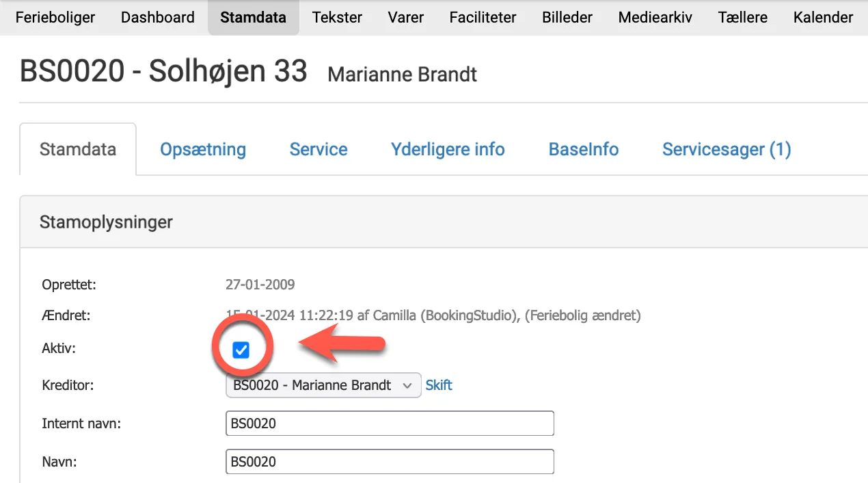Open the BaseInfo tab
Viewport: 868px width, 483px height.
[583, 148]
